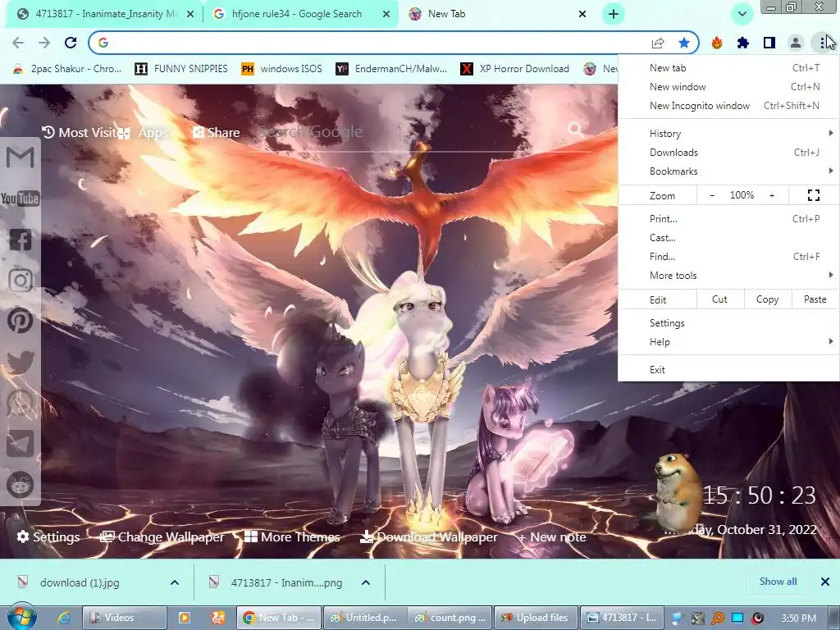Click the forward navigation arrow
This screenshot has height=630, width=840.
[x=44, y=43]
